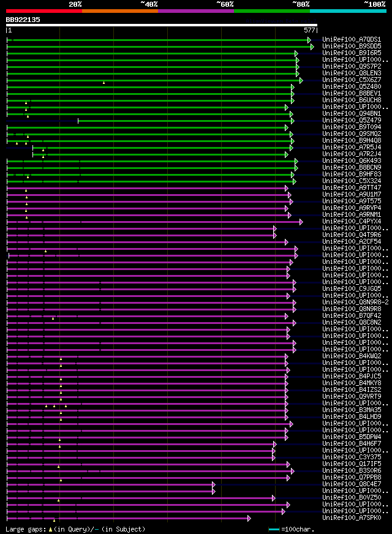Click the arrowhead ending the UniRef100_Q4T9R6 alignment
Screen dimensions: 392x534
coord(275,235)
